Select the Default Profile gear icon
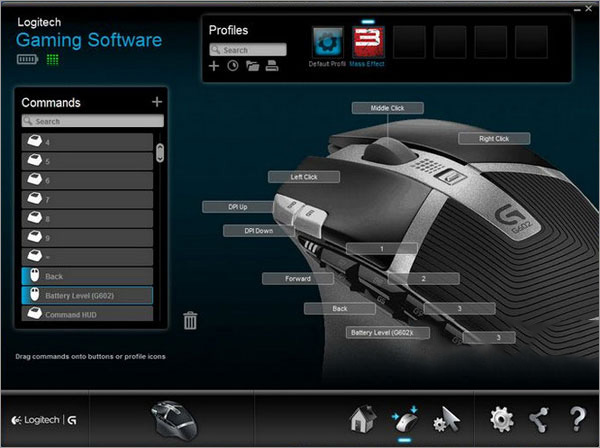The height and width of the screenshot is (448, 600). [x=328, y=42]
